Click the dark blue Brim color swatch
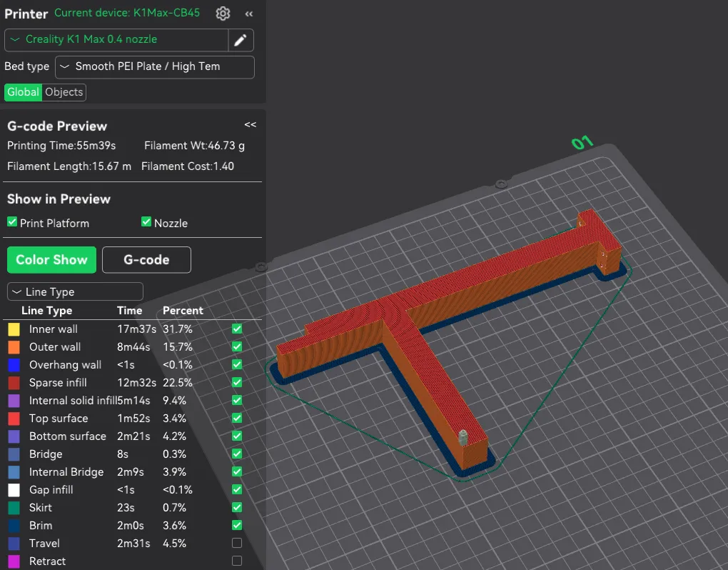 (14, 526)
